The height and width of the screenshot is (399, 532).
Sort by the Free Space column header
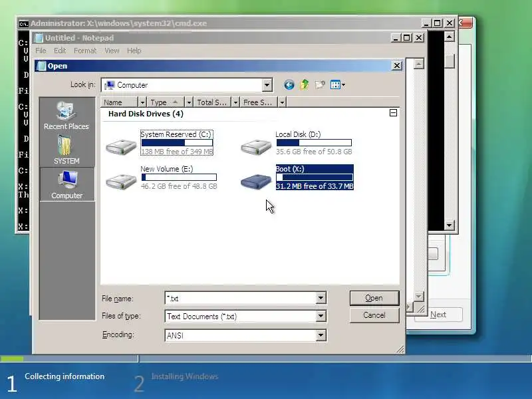[259, 102]
